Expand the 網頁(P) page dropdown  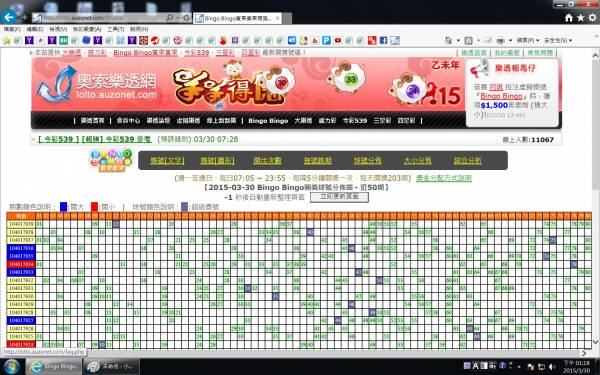point(528,40)
